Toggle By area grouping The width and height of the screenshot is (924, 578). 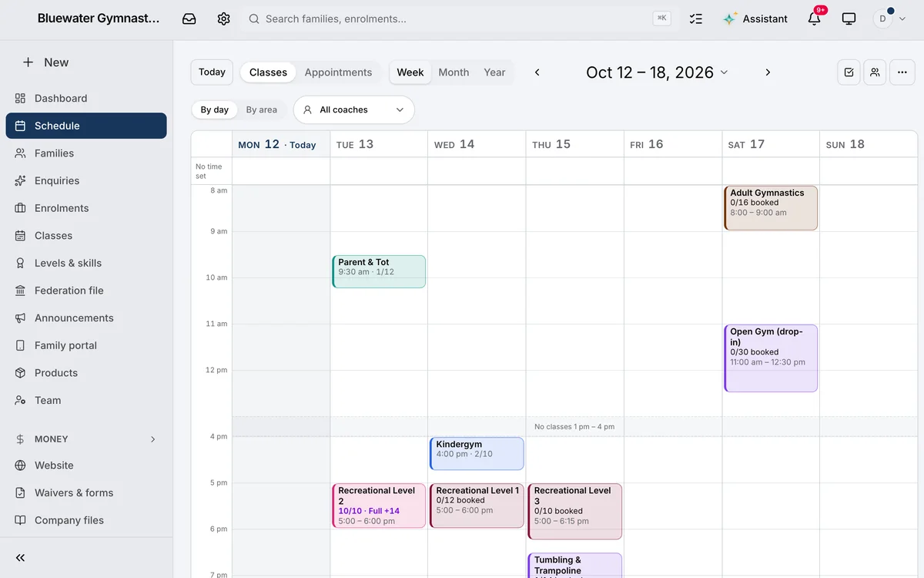point(261,109)
